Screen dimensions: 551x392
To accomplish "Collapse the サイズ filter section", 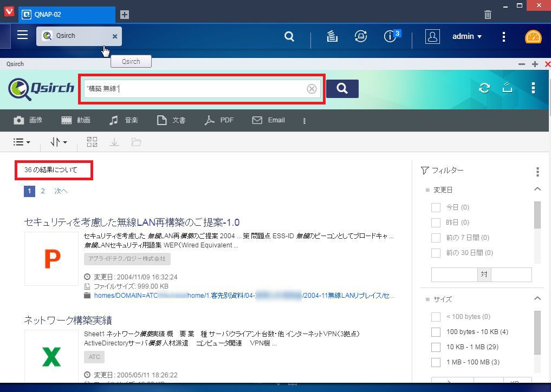I will (537, 298).
